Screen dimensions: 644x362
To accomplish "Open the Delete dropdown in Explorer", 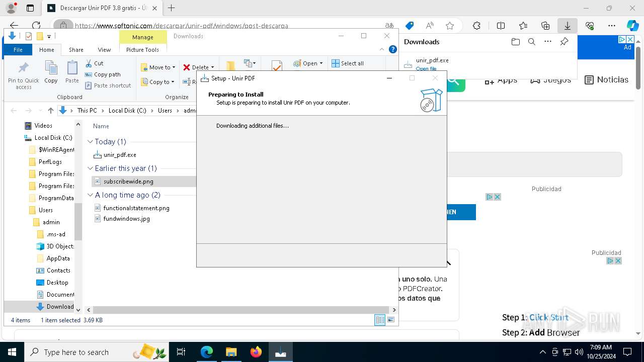I will (x=199, y=67).
